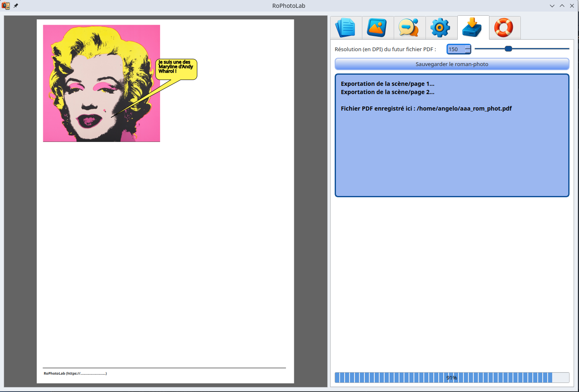
Task: Click the DPI resolution value field
Action: coord(455,49)
